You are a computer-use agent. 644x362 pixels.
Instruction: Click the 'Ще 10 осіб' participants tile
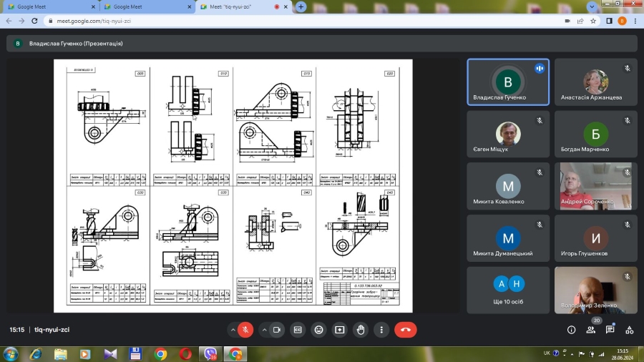[x=508, y=290]
